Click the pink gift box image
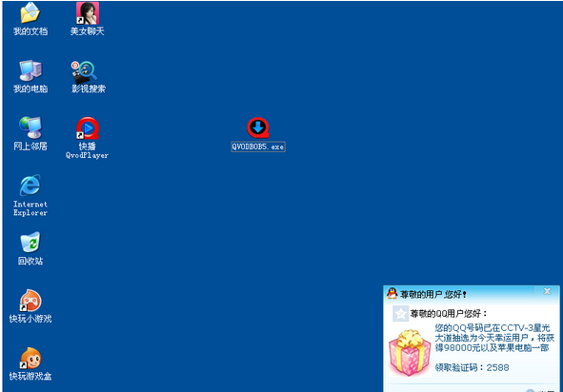Image resolution: width=563 pixels, height=392 pixels. (410, 353)
